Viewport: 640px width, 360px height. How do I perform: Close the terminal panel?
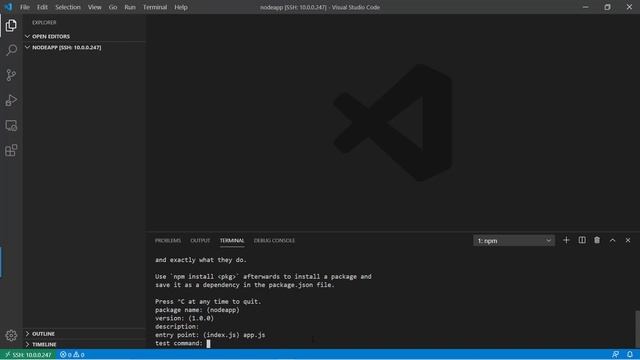pyautogui.click(x=628, y=240)
